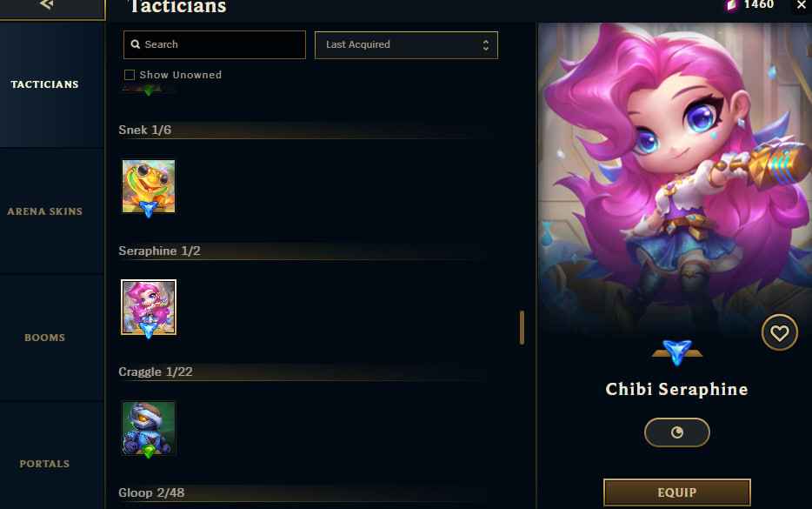Select the Craggle tactician thumbnail

click(149, 428)
